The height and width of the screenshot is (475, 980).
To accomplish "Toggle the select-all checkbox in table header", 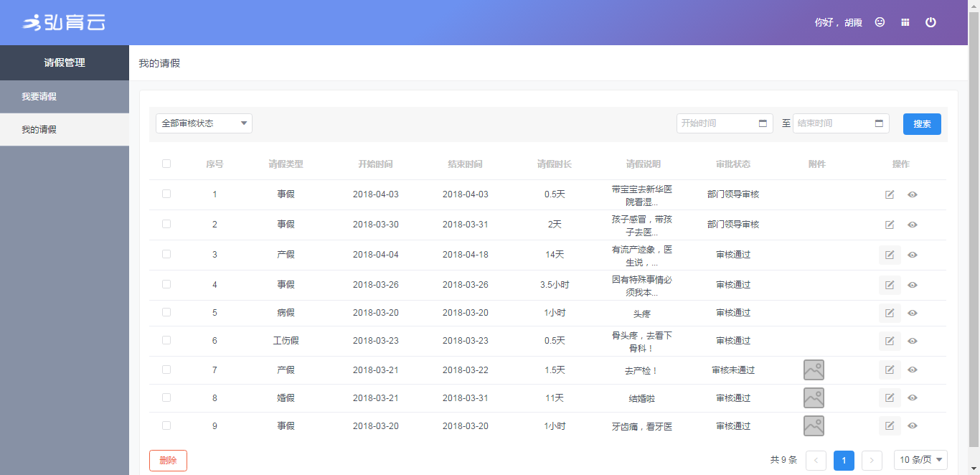I will tap(166, 164).
